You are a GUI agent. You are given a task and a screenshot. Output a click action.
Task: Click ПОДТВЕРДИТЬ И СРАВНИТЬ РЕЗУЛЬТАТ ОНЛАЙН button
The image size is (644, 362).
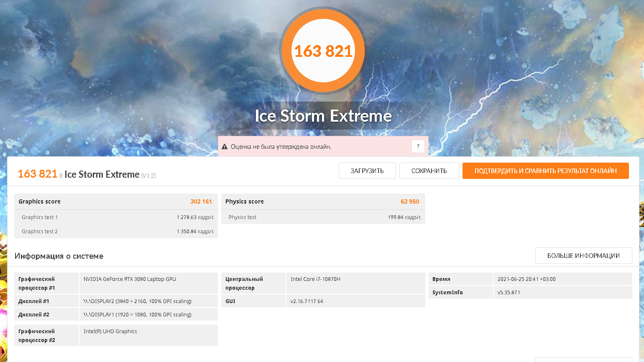tap(545, 171)
